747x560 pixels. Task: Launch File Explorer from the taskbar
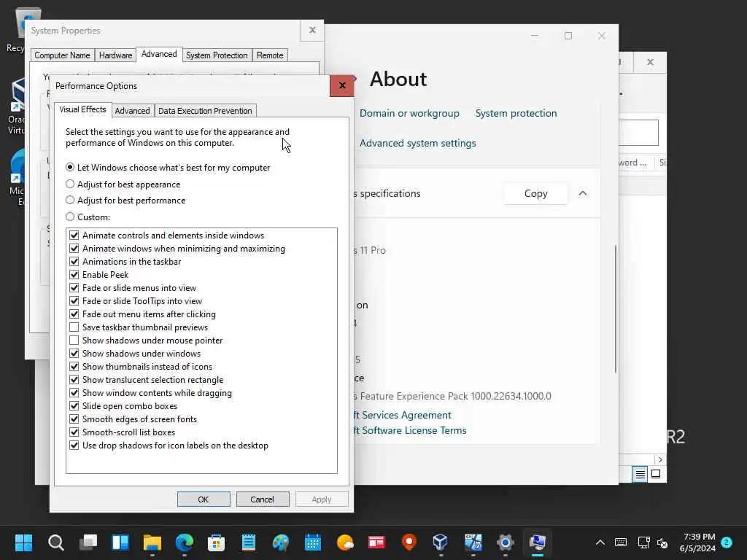pos(152,542)
